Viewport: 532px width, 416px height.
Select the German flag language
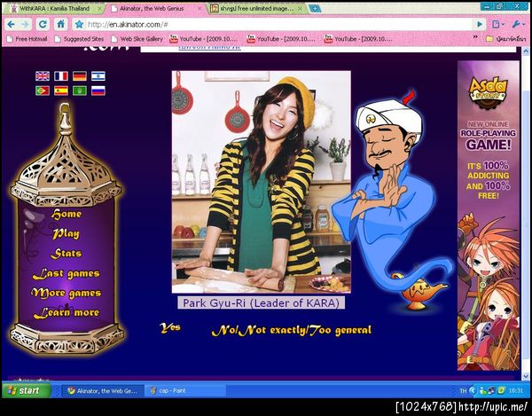tap(80, 76)
